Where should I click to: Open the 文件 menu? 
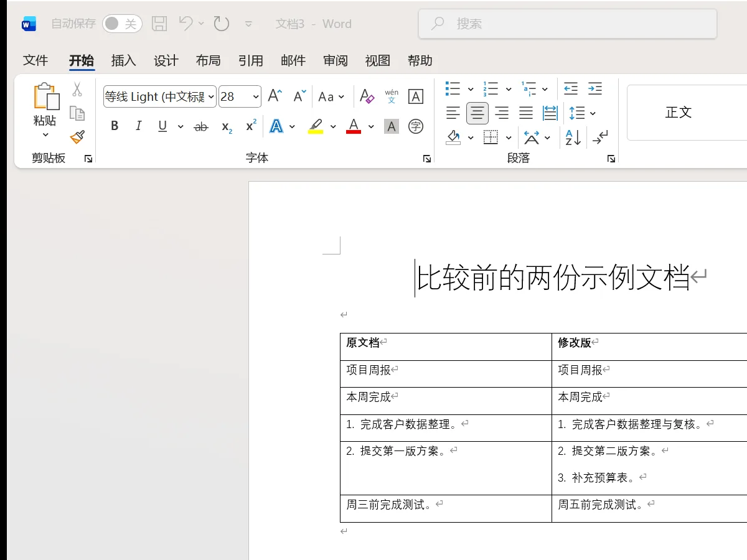click(35, 60)
